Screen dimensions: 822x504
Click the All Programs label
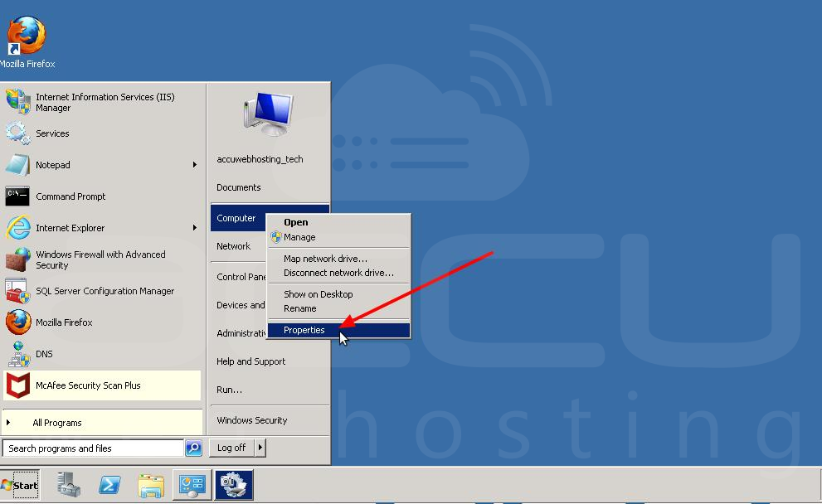(x=57, y=423)
